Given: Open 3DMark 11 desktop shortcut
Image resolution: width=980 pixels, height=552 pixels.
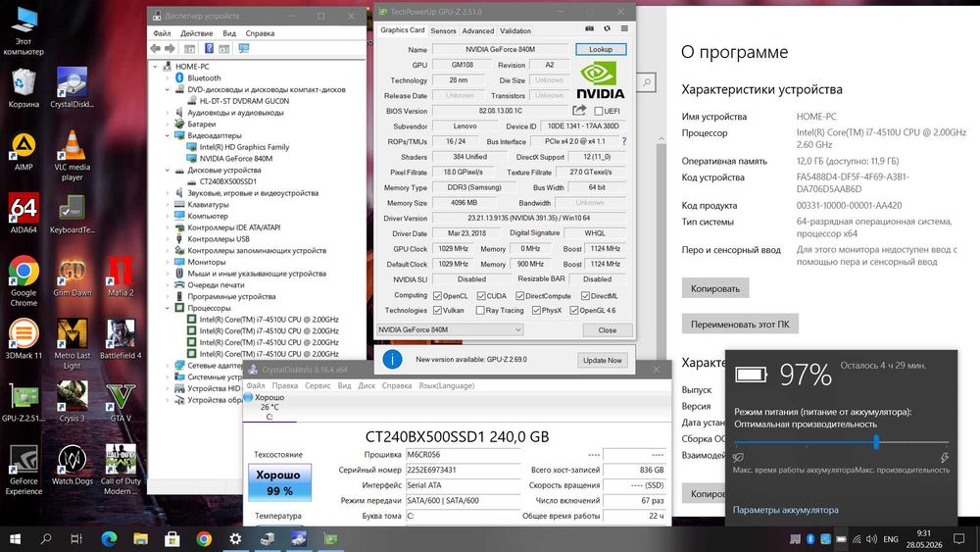Looking at the screenshot, I should pos(24,339).
